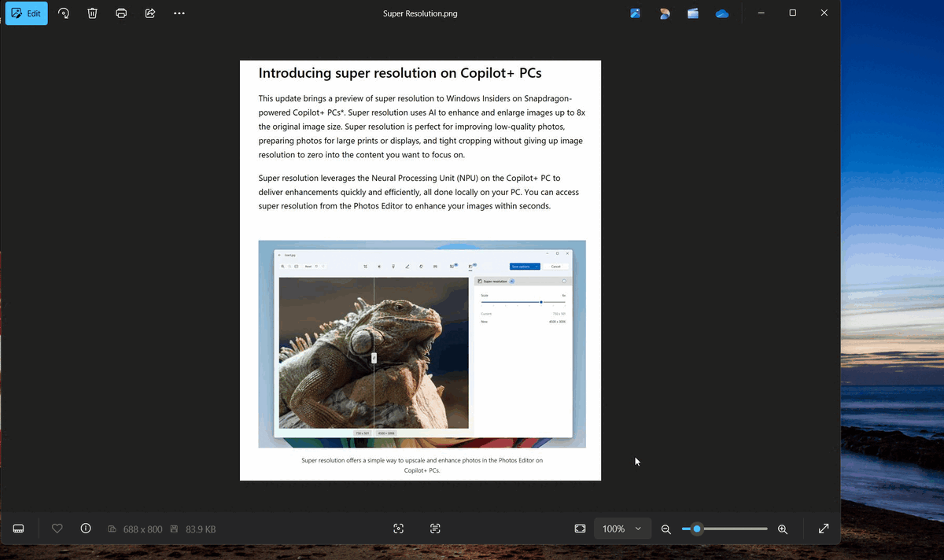The height and width of the screenshot is (560, 944).
Task: Toggle the filmstrip view
Action: [x=18, y=529]
